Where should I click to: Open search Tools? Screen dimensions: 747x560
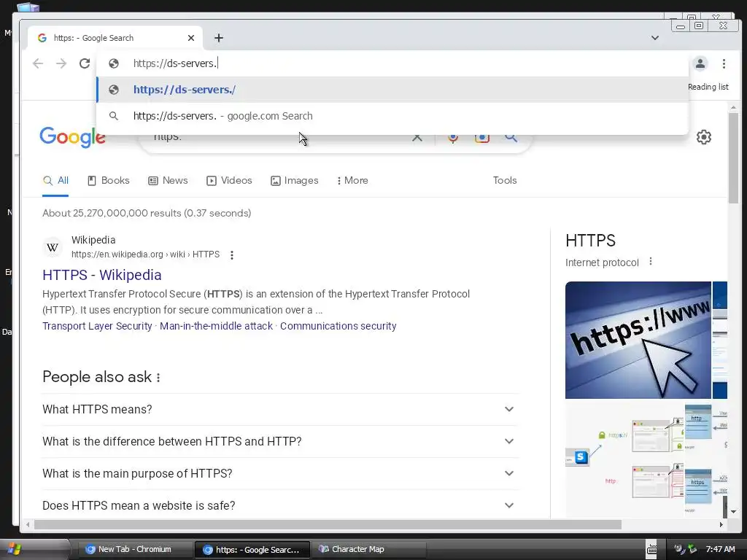pyautogui.click(x=505, y=181)
